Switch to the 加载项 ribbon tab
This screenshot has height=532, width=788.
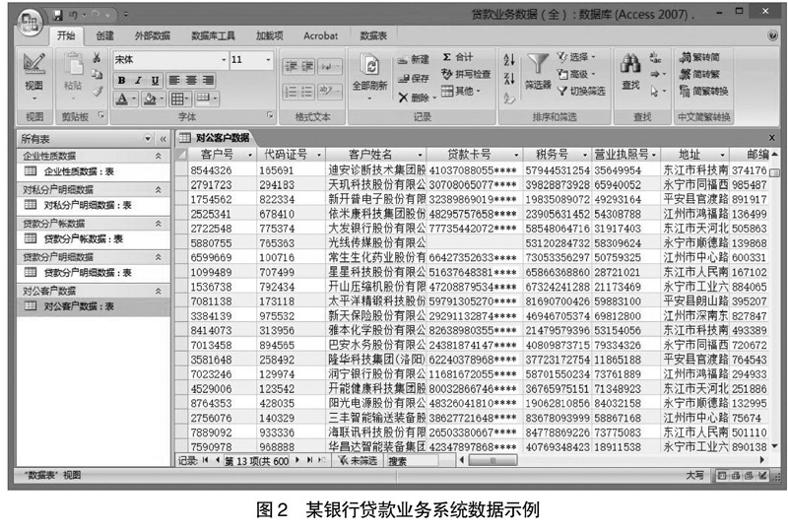(x=269, y=35)
